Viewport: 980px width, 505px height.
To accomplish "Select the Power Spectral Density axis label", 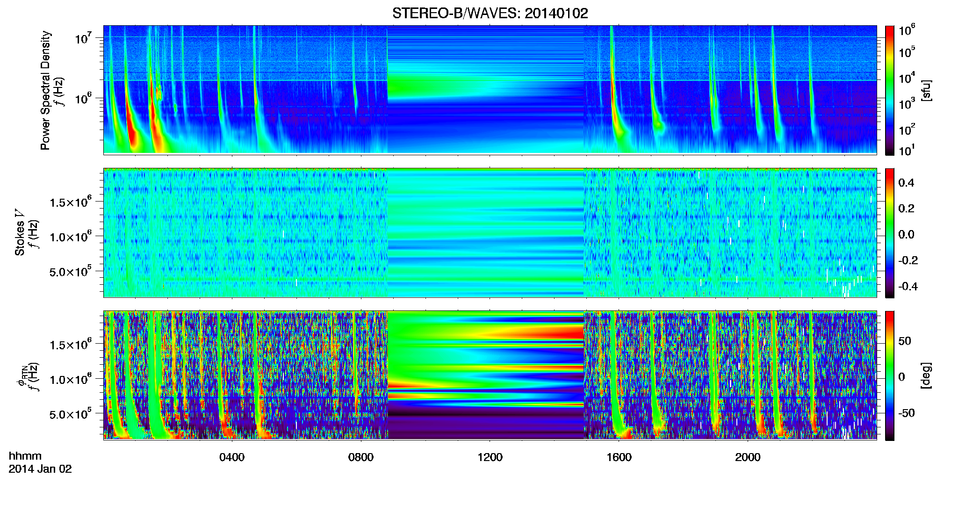I will coord(45,90).
